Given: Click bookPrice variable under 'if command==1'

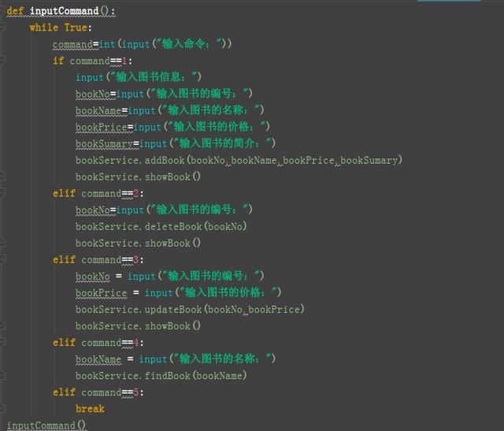Looking at the screenshot, I should coord(102,127).
